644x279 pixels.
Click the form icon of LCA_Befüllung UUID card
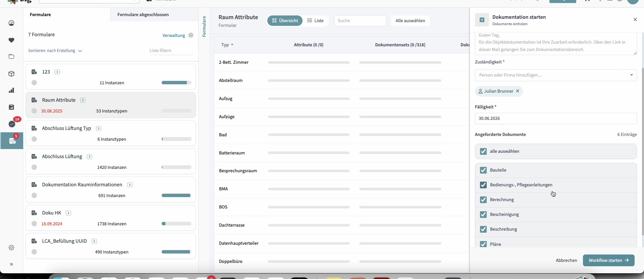coord(34,241)
